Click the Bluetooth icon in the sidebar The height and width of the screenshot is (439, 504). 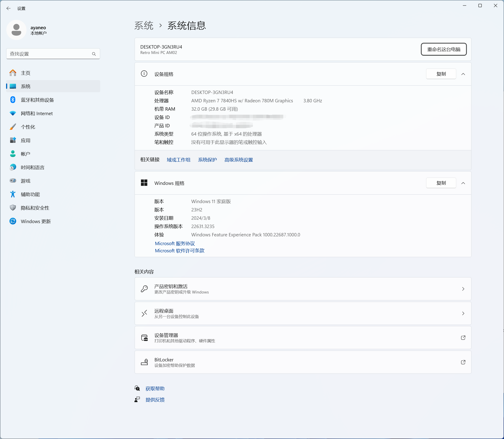point(13,100)
